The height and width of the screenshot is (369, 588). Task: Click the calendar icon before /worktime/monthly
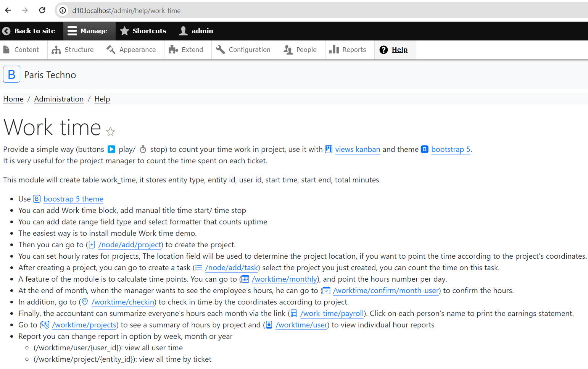[x=245, y=279]
